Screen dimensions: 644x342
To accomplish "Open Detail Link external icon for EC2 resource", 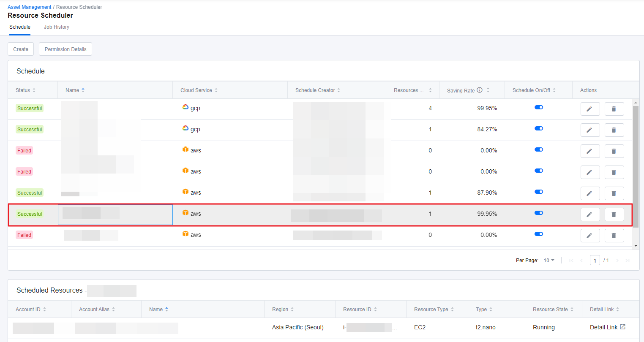I will [x=622, y=327].
